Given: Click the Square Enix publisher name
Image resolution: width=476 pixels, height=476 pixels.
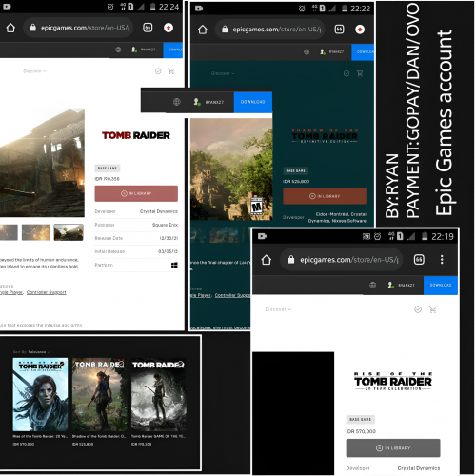Looking at the screenshot, I should (165, 225).
